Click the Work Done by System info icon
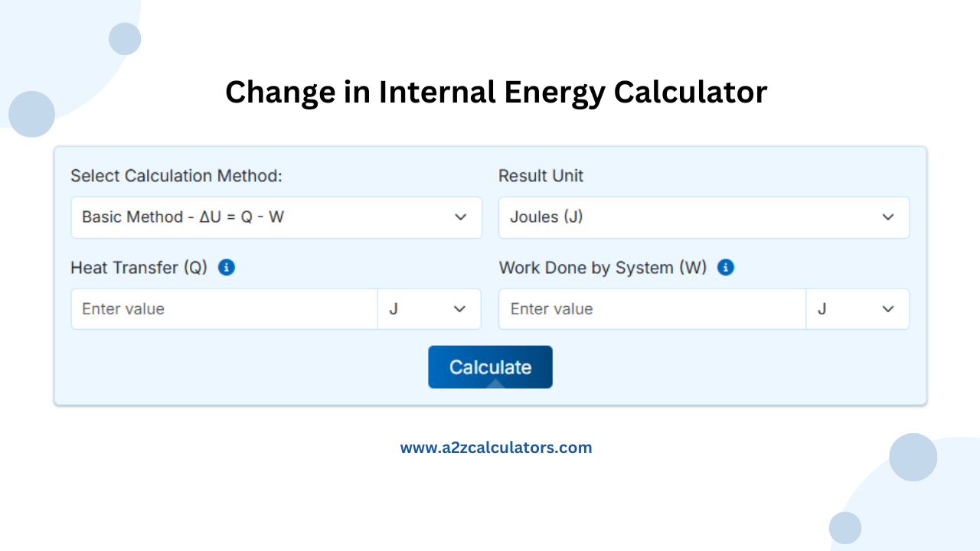This screenshot has width=980, height=551. (725, 267)
